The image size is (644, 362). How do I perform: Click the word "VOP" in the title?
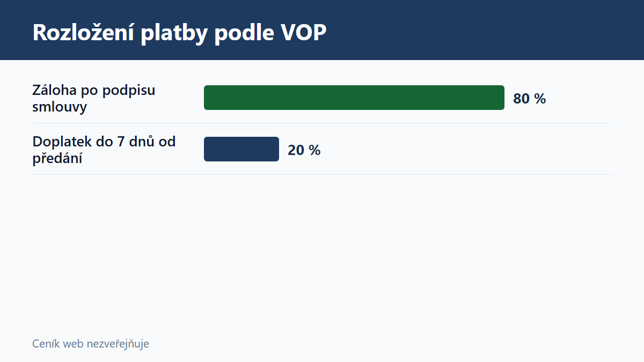(x=303, y=33)
